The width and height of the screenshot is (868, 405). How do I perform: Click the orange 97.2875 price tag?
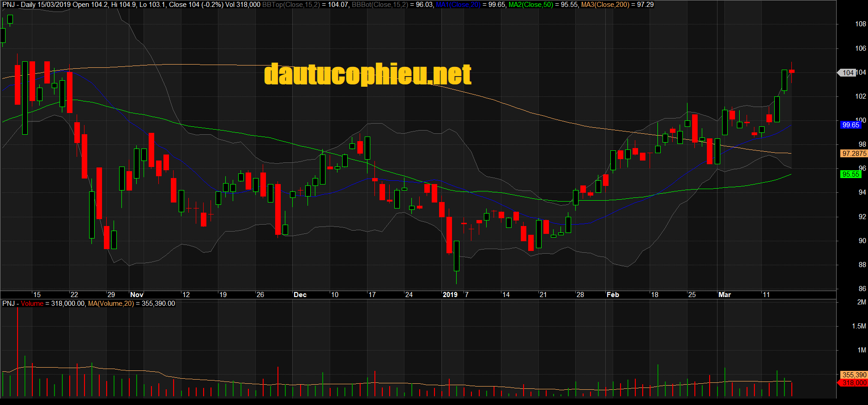[x=854, y=154]
